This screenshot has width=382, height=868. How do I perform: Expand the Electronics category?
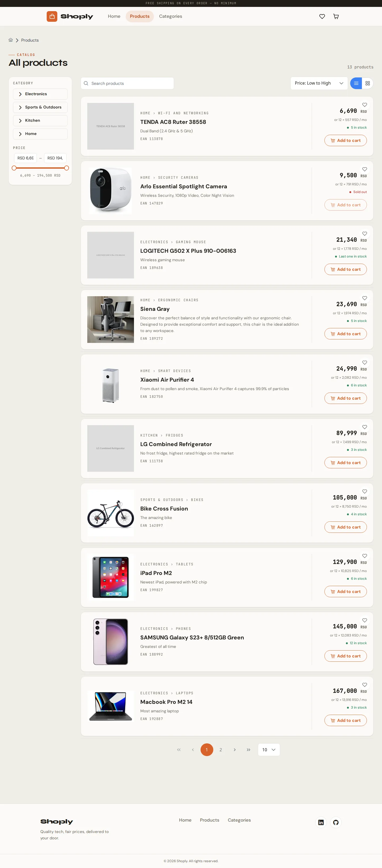pyautogui.click(x=40, y=94)
